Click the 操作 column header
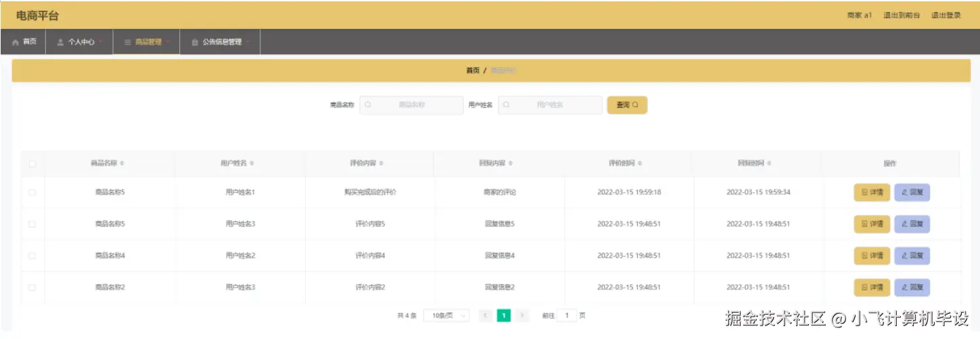Viewport: 980px width, 339px height. point(890,164)
